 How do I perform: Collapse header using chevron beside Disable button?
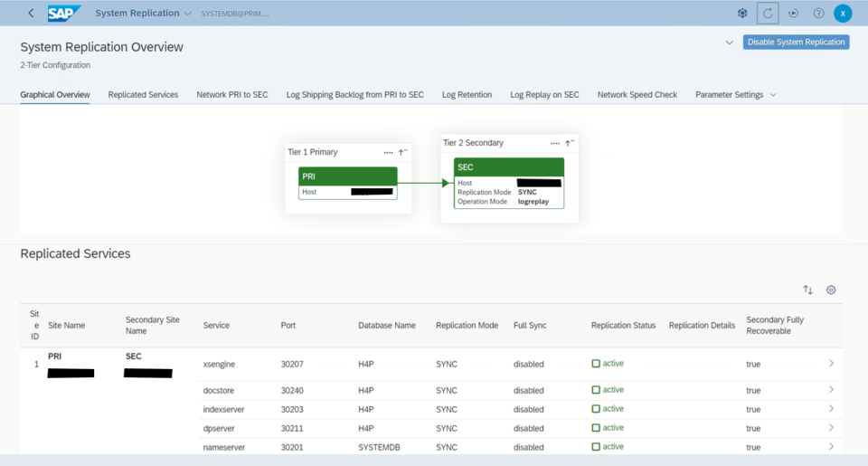(730, 43)
